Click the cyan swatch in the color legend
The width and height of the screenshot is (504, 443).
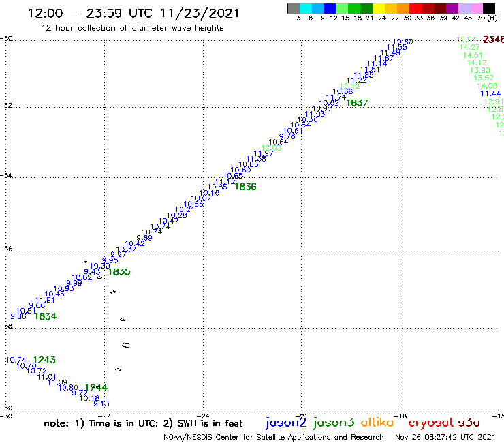tap(306, 8)
